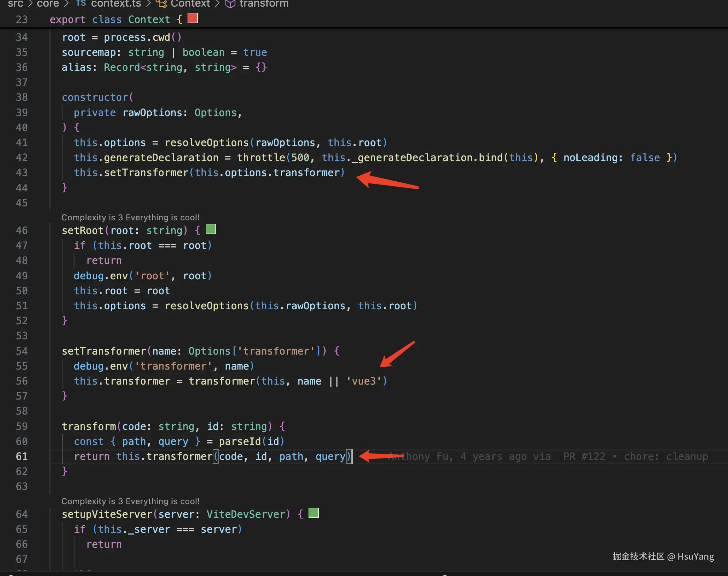Open the transform breadcrumb symbol dropdown

264,4
